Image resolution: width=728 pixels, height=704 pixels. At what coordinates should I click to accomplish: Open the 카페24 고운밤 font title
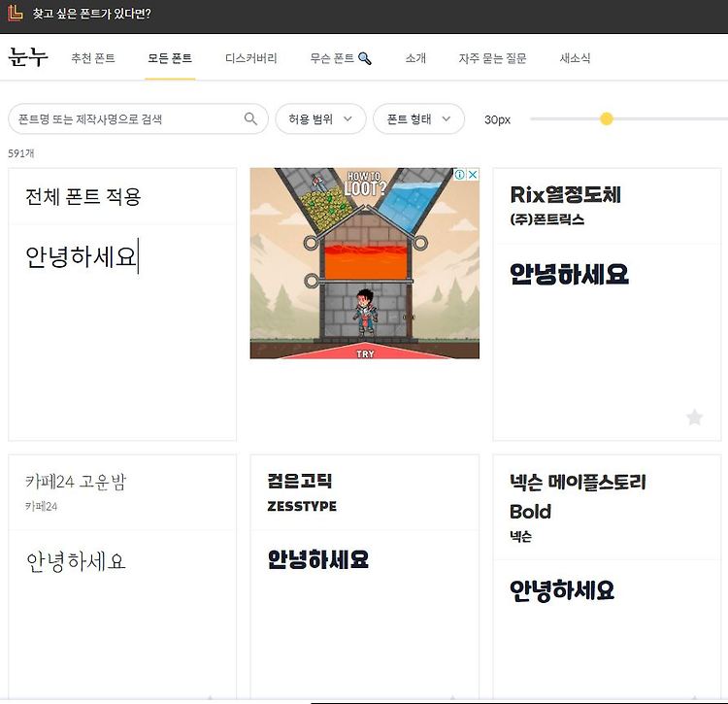[x=76, y=482]
